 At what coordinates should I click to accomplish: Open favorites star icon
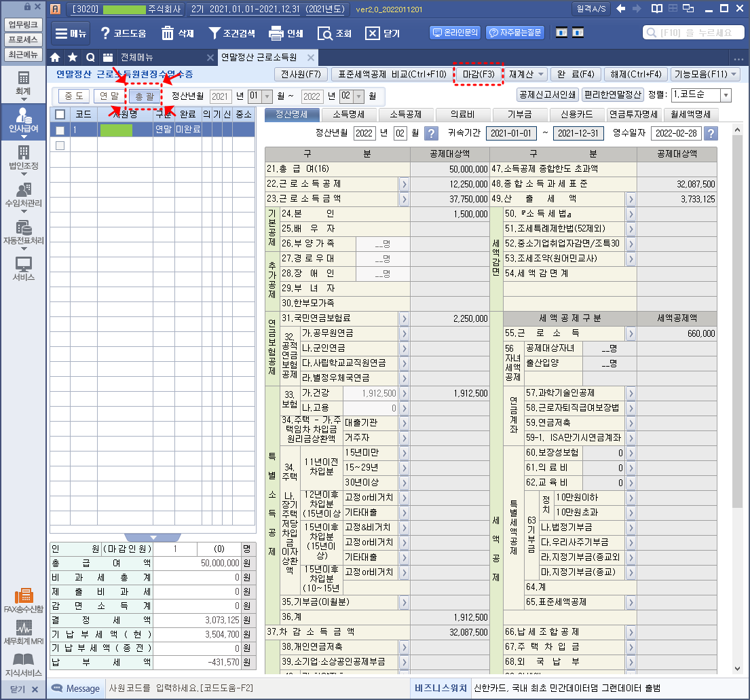point(73,58)
